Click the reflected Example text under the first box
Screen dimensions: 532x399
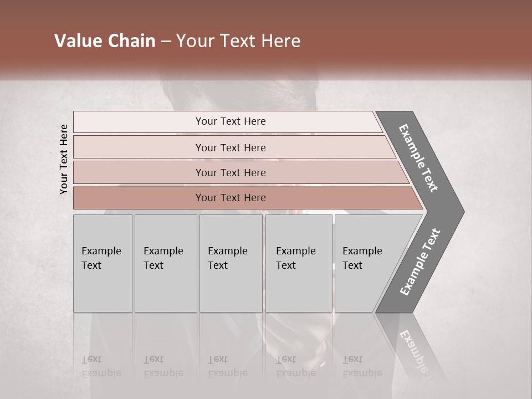(x=101, y=374)
